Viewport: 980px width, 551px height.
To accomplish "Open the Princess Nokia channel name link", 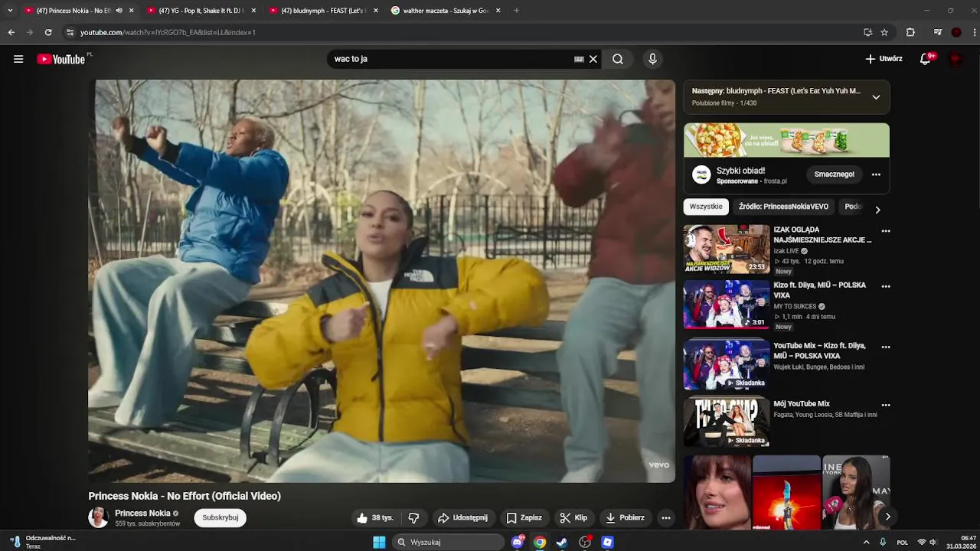I will pyautogui.click(x=142, y=514).
